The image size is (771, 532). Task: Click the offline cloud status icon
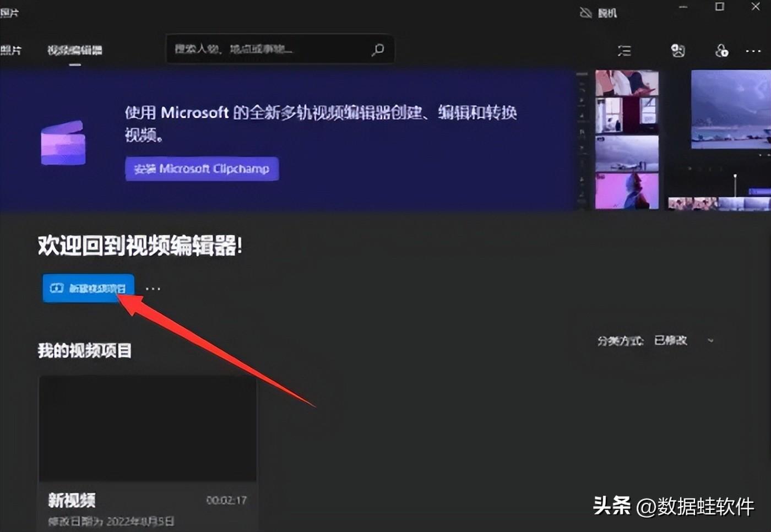pos(586,13)
